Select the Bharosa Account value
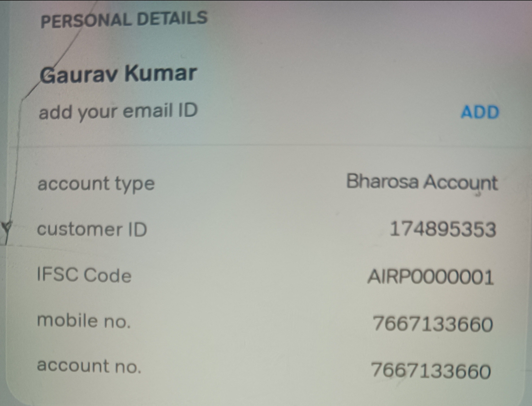 point(422,182)
